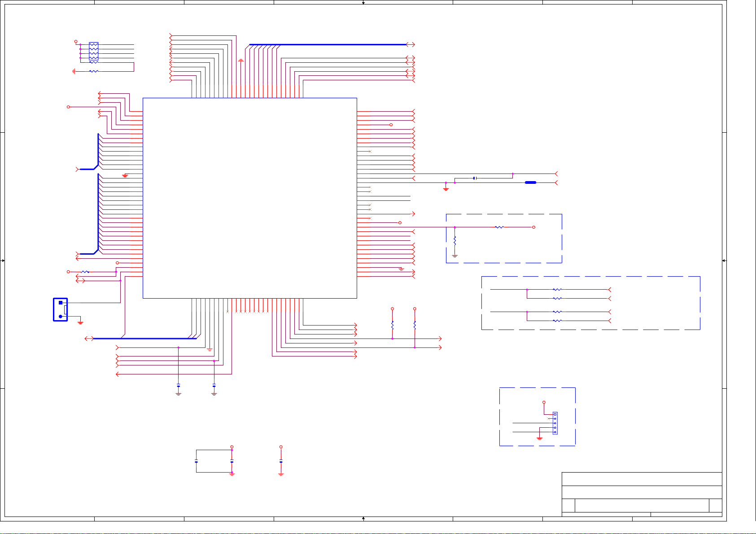Select the topmost resistor in the four-resistor dashed box

click(557, 290)
